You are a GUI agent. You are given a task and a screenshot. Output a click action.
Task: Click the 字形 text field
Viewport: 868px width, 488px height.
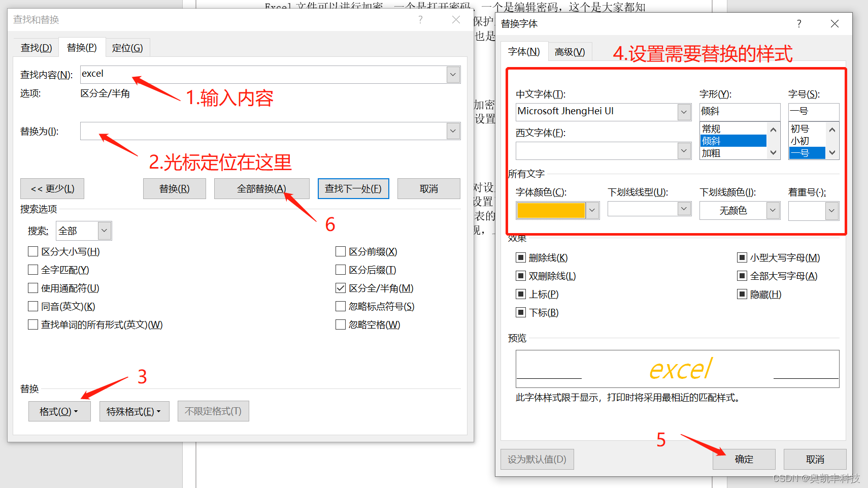pos(740,111)
